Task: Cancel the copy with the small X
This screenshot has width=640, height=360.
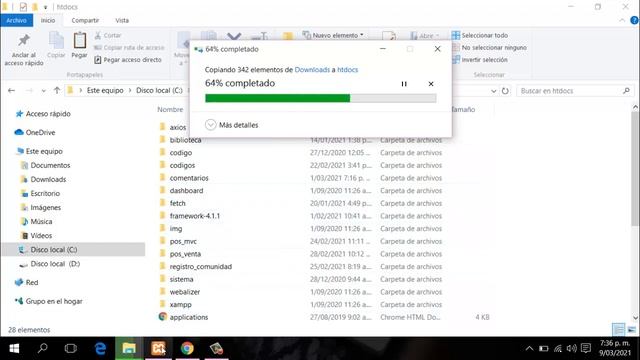Action: (431, 84)
